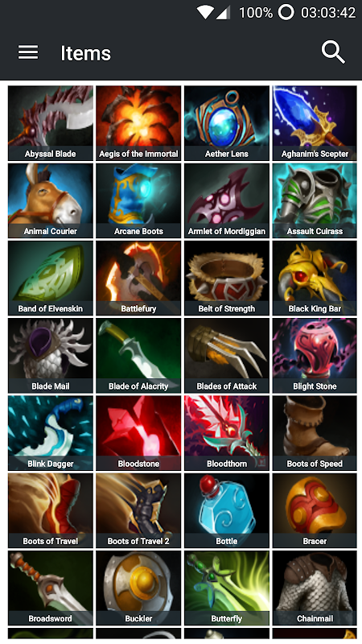
Task: Open the Chainmail item
Action: [x=315, y=588]
